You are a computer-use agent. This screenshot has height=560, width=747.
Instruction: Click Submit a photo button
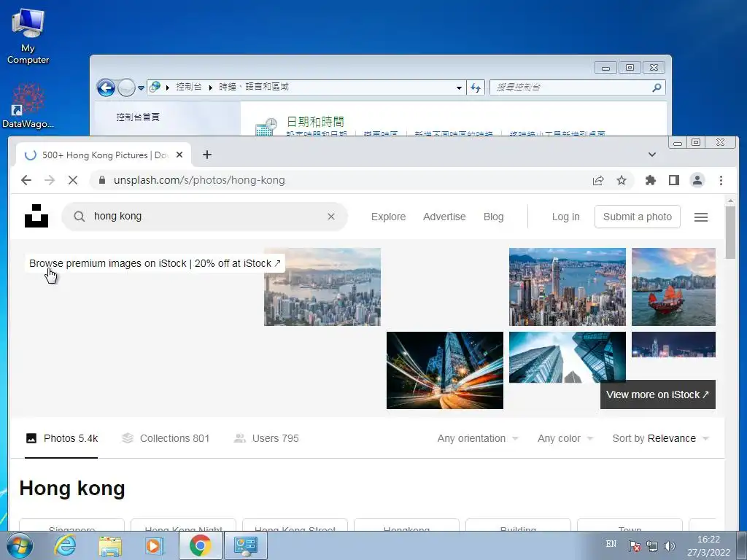637,217
